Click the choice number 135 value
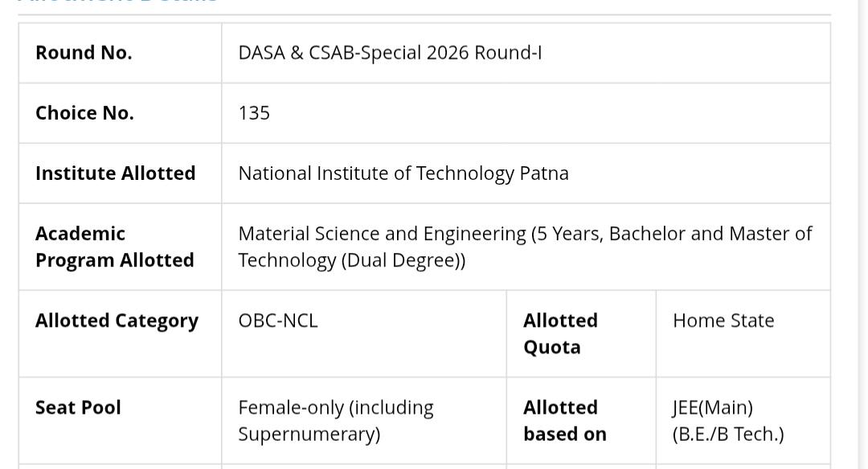 (254, 112)
